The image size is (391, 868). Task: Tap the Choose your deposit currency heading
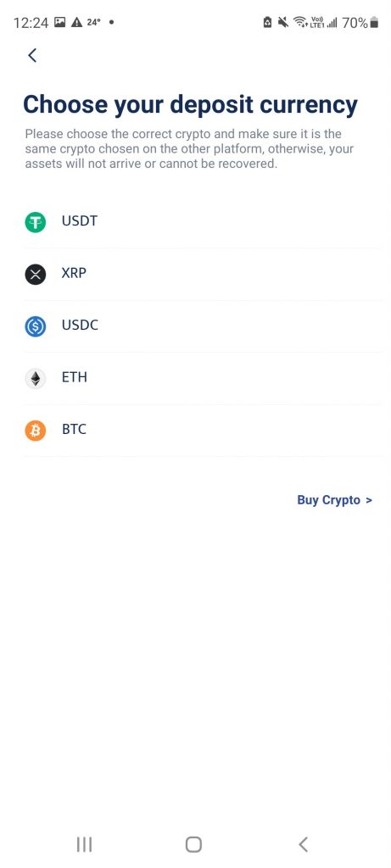191,105
